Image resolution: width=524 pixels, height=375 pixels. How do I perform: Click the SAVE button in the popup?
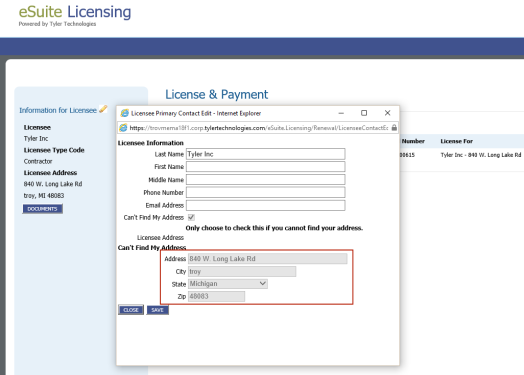[x=157, y=310]
